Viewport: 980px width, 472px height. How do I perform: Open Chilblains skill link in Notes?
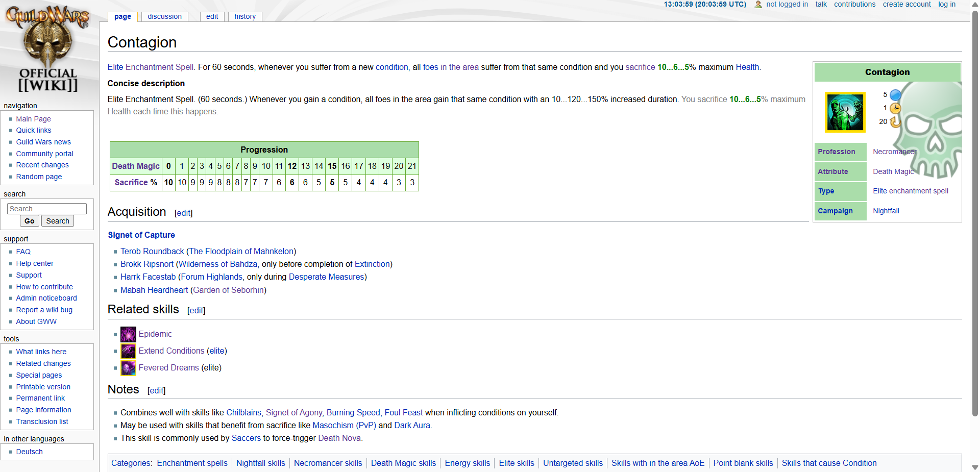pos(243,412)
